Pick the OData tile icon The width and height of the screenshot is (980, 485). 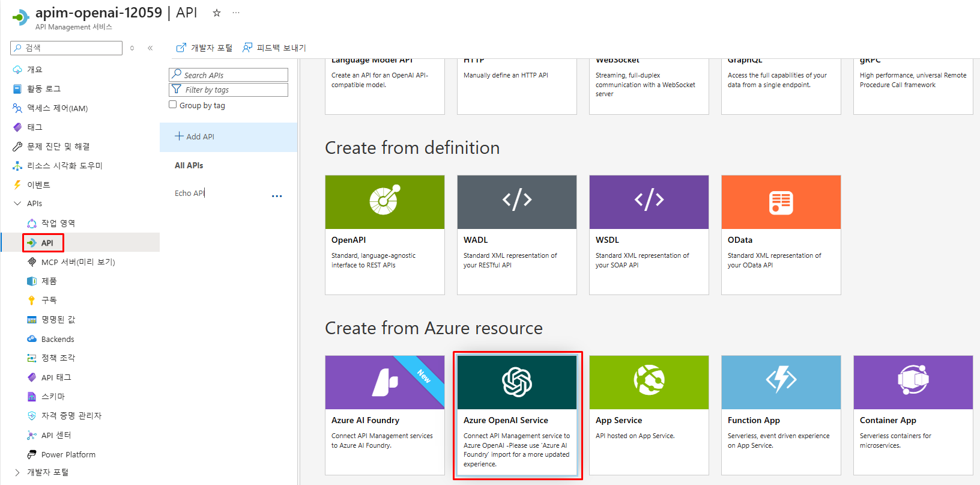[781, 202]
